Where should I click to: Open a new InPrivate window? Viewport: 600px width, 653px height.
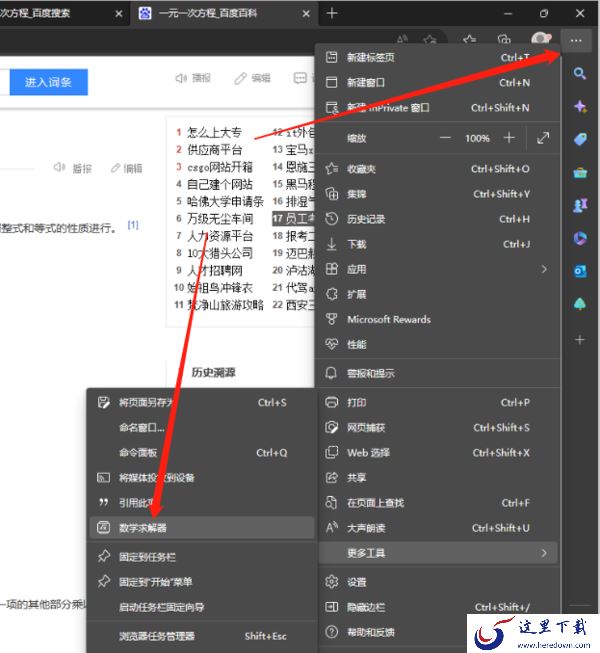coord(437,107)
